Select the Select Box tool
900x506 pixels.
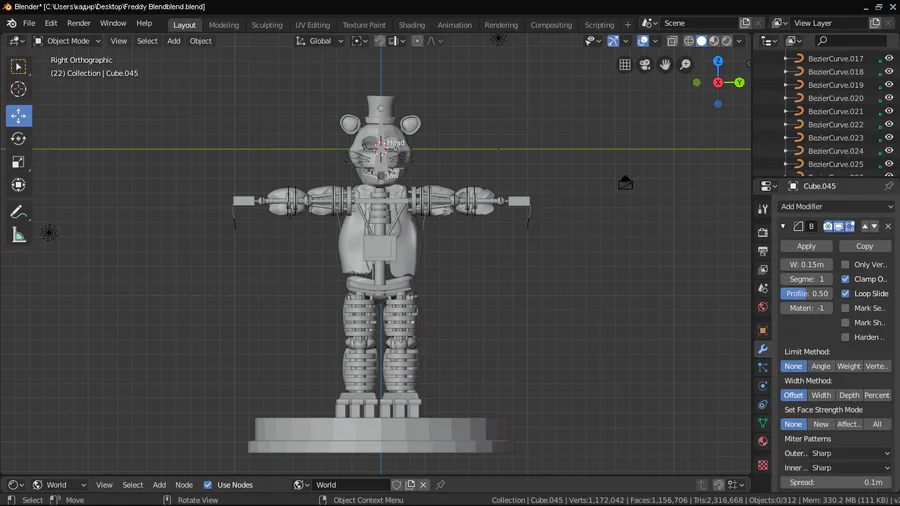18,67
